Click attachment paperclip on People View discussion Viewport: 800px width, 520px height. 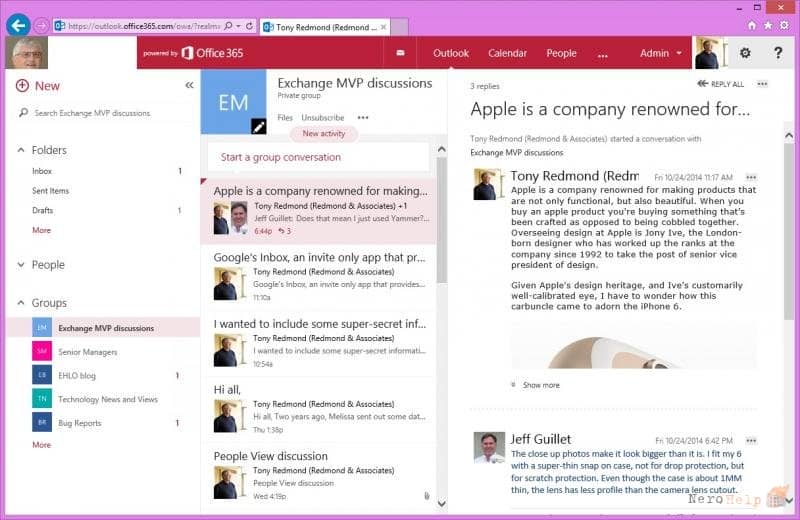pyautogui.click(x=427, y=496)
